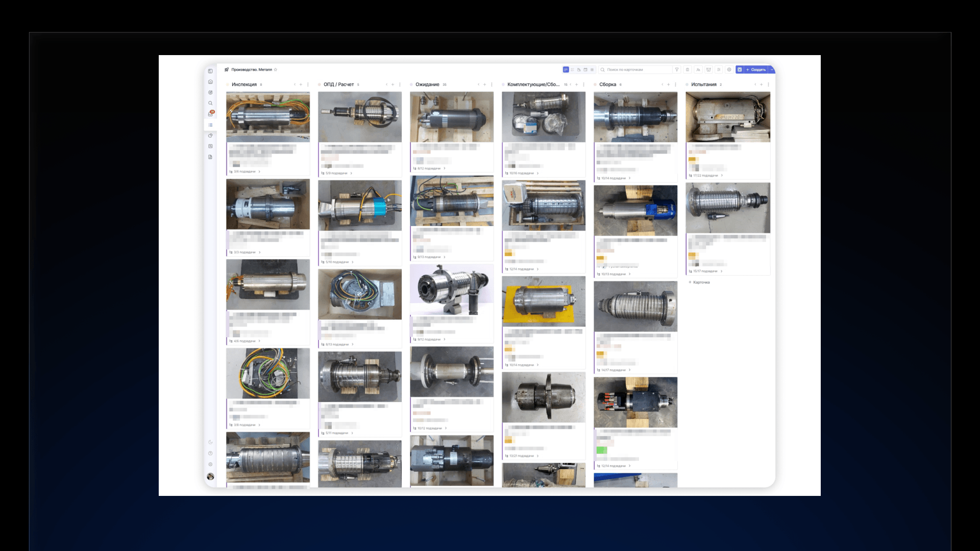980x551 pixels.
Task: Select the ОПД / Расчет column header
Action: (338, 85)
